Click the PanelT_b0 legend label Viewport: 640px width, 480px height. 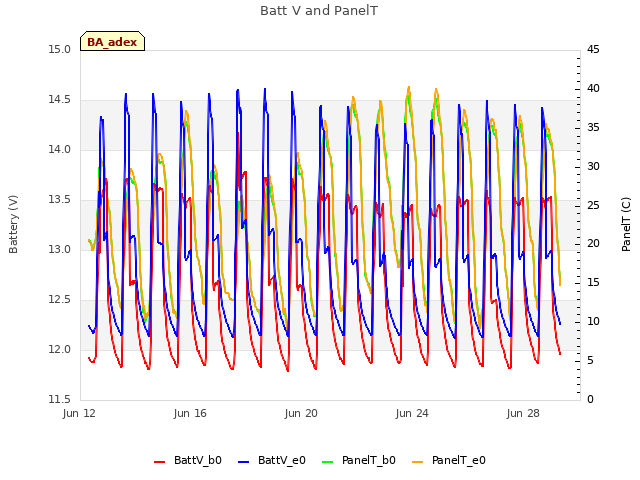(x=369, y=460)
